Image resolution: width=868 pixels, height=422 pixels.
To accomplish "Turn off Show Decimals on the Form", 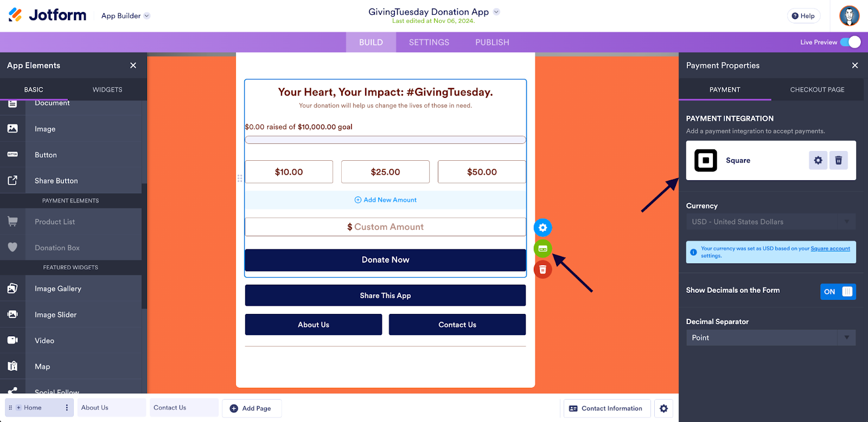I will [838, 292].
